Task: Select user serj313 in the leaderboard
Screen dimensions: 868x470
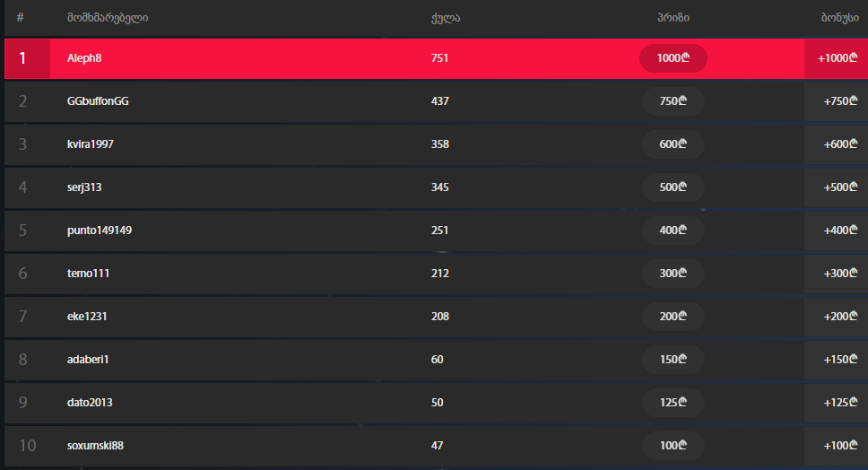Action: click(84, 187)
